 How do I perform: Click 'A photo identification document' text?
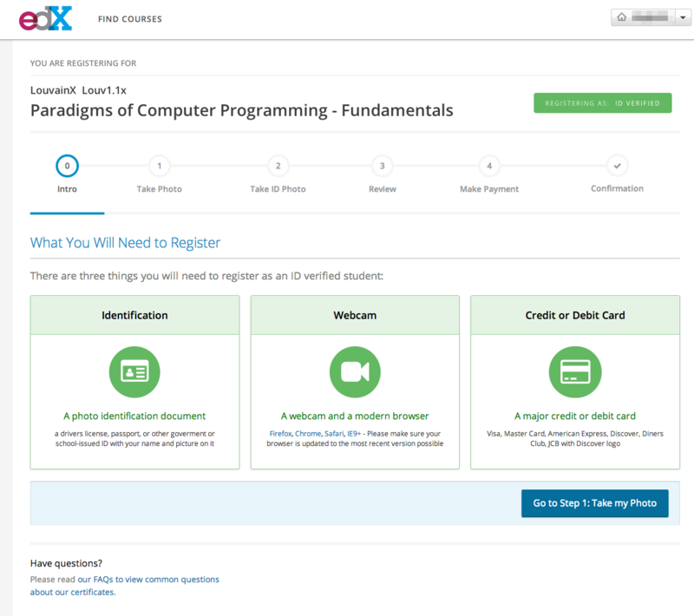point(134,416)
